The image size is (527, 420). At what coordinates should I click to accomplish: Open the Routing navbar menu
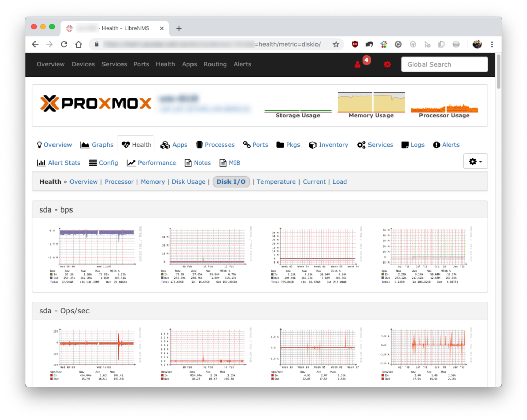tap(215, 64)
